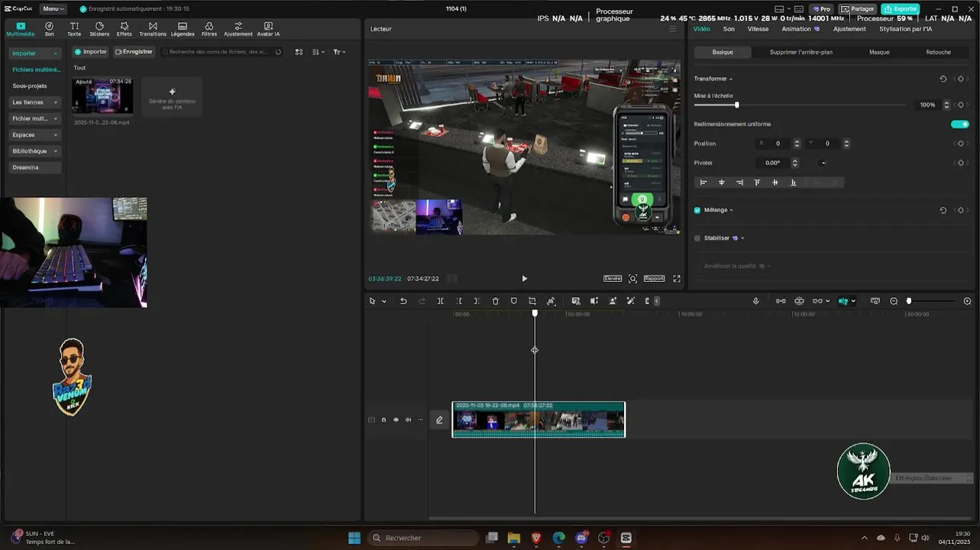Click the Enregistrer record button
This screenshot has width=980, height=550.
[134, 52]
